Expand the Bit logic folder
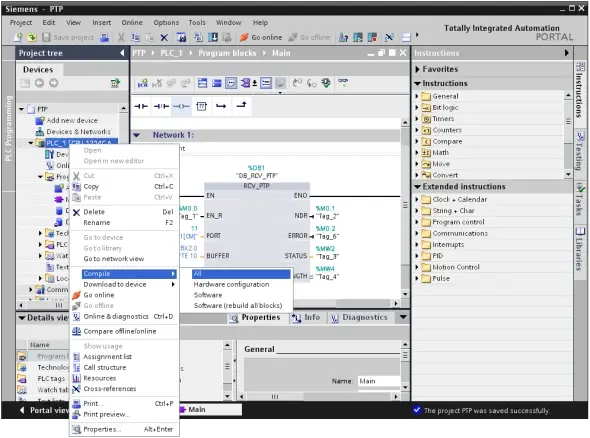This screenshot has height=438, width=590. (x=417, y=108)
